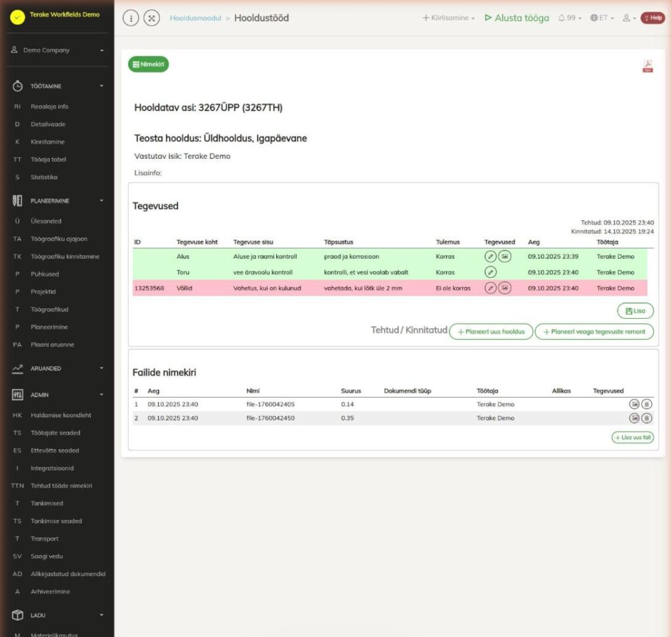Click the Terake Workfields Demo logo

[x=18, y=17]
